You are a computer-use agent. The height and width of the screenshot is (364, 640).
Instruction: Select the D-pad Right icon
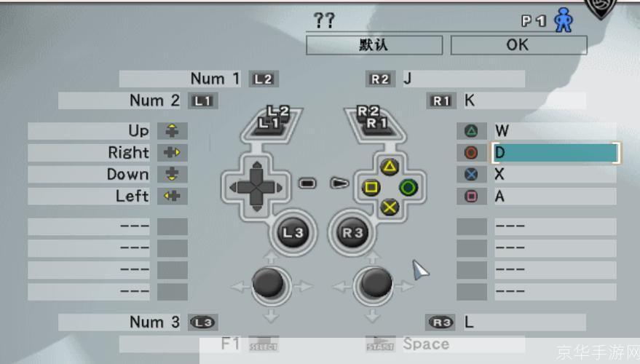[173, 153]
